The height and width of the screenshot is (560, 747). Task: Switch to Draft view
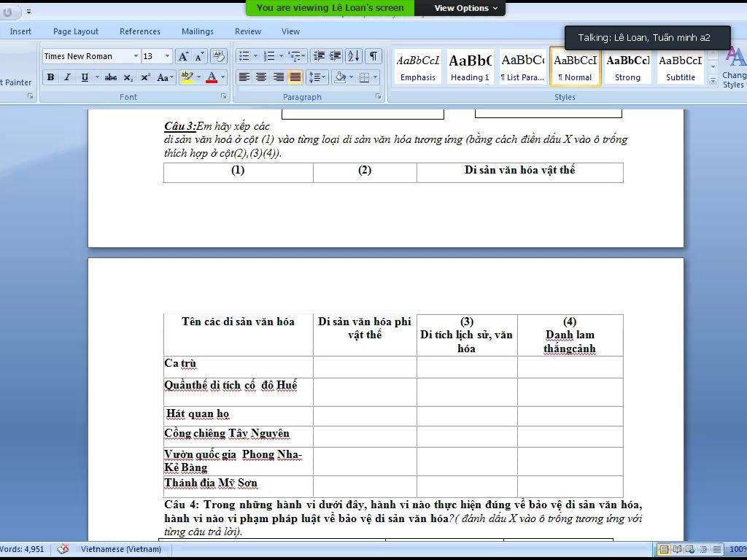click(x=716, y=549)
